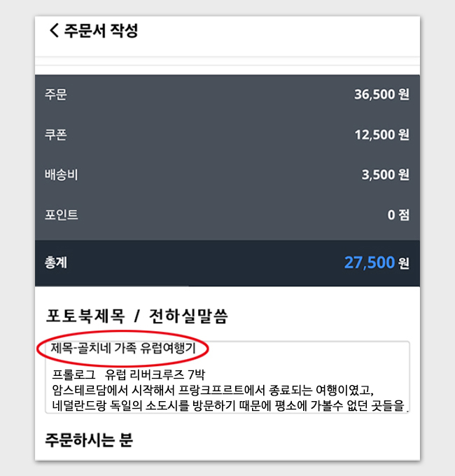Tap the blue 27,500 원 total amount
The height and width of the screenshot is (476, 455).
pos(377,262)
